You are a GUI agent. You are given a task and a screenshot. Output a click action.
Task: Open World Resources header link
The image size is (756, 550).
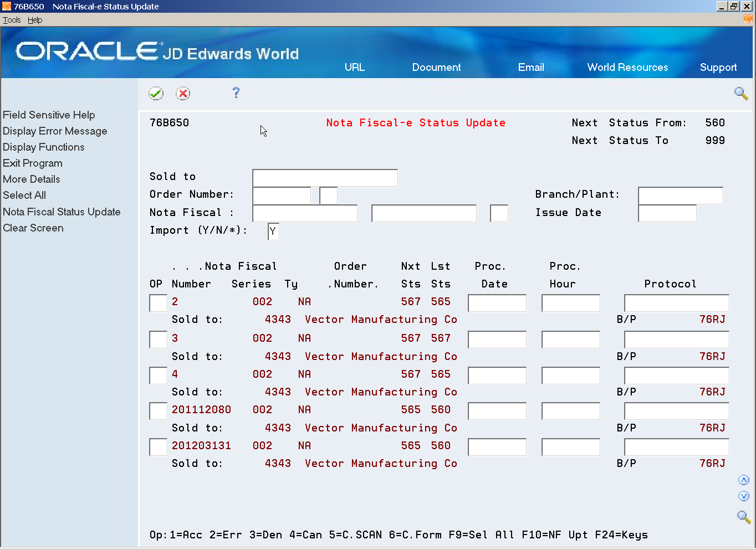(x=628, y=67)
